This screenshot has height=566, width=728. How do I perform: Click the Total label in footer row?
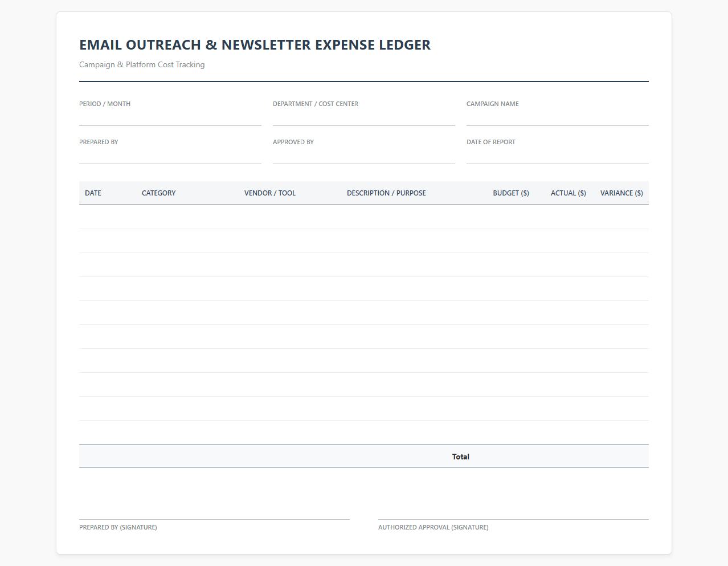coord(460,457)
